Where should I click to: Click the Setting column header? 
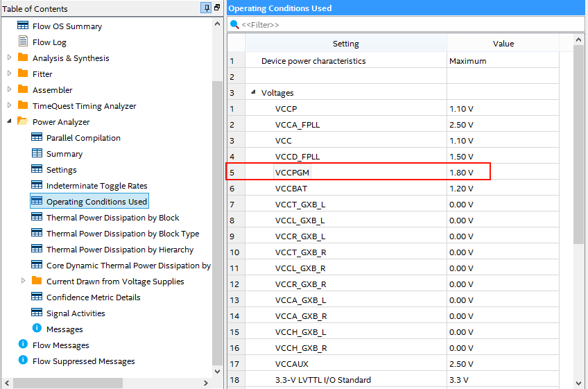pos(345,43)
